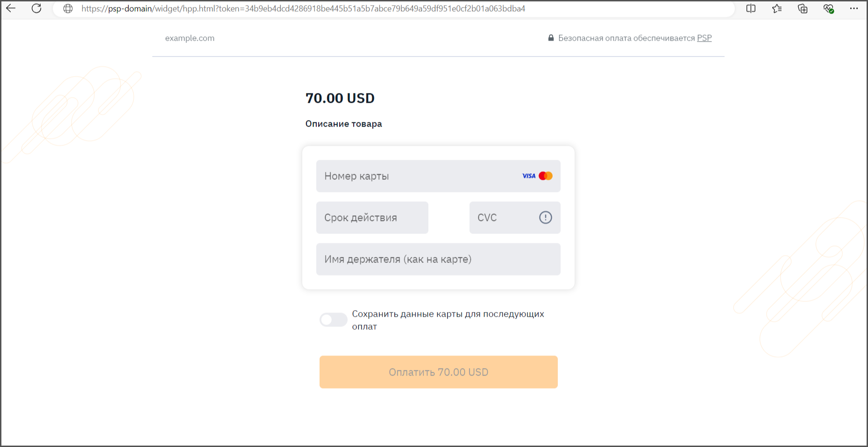Open the Collections icon in the toolbar
This screenshot has width=868, height=447.
(803, 8)
